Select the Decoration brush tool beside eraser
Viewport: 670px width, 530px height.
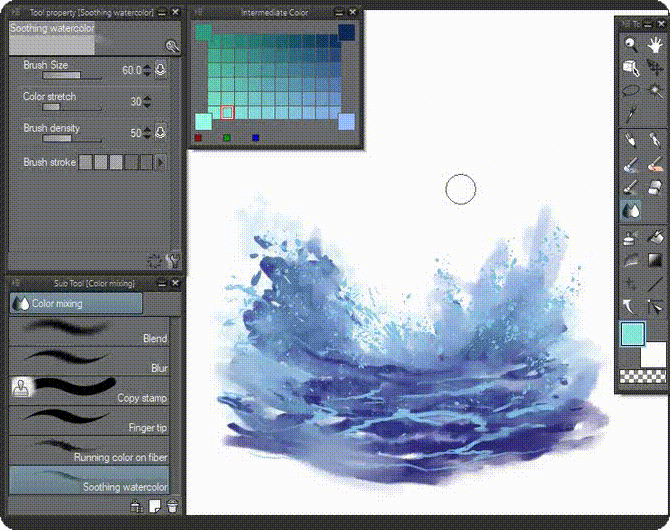tap(631, 187)
